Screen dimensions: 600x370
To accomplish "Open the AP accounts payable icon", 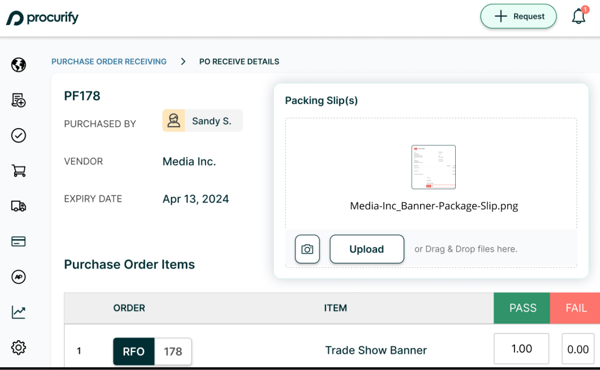I will pos(18,277).
